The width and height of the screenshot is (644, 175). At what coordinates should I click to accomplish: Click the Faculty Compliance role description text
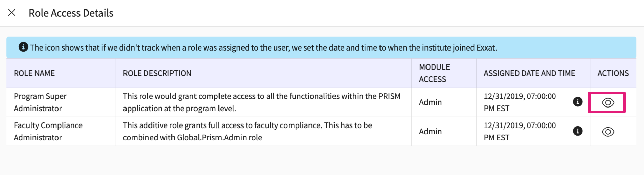pos(247,132)
